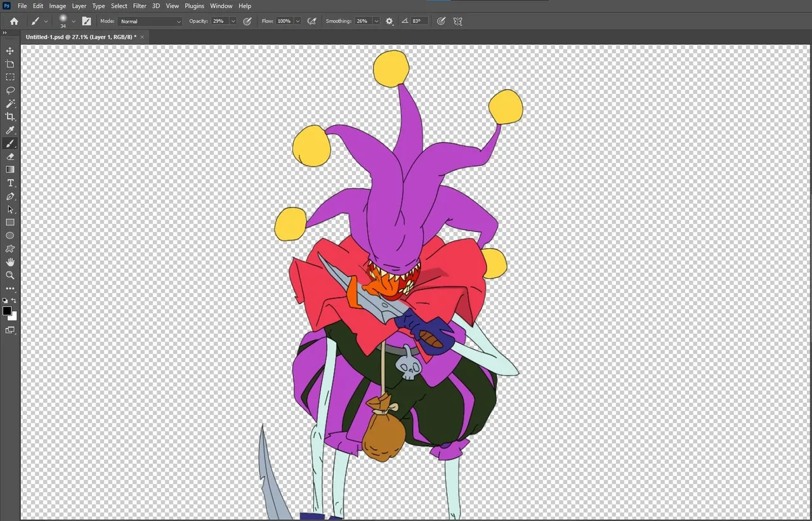Select the Pen tool
812x521 pixels.
(x=10, y=196)
